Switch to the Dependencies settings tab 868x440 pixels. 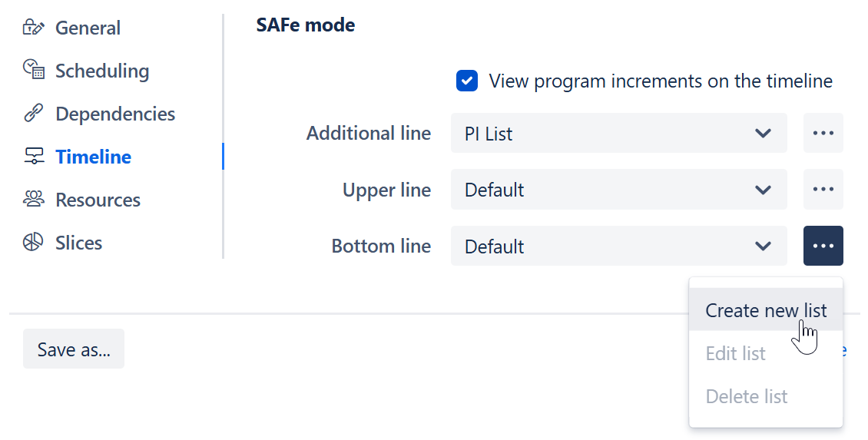click(x=115, y=114)
